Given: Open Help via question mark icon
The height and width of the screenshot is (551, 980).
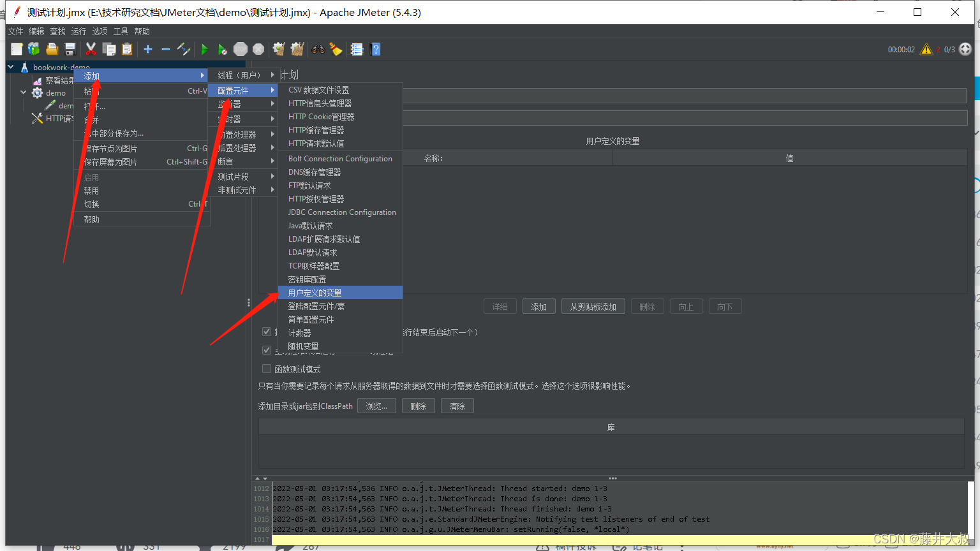Looking at the screenshot, I should pos(375,49).
